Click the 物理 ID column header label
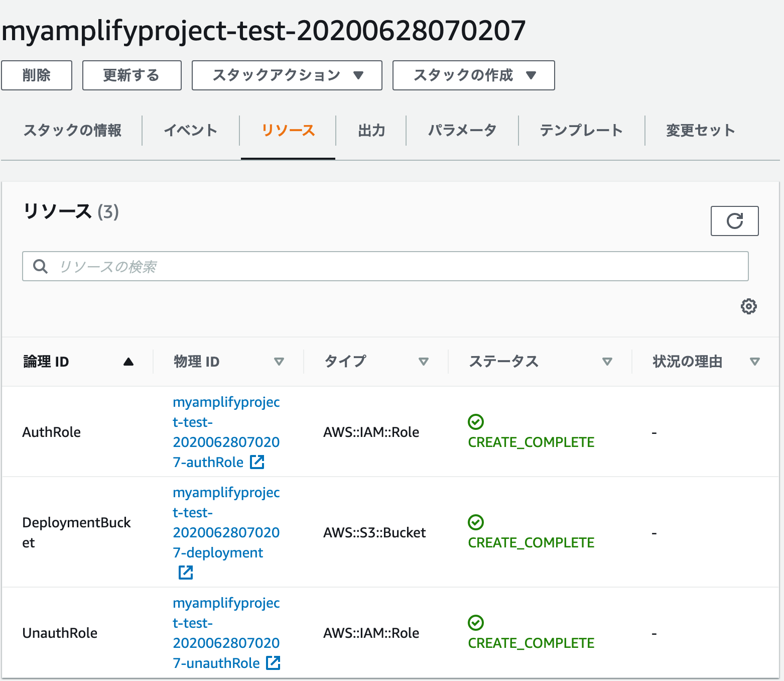This screenshot has width=784, height=681. click(x=197, y=362)
